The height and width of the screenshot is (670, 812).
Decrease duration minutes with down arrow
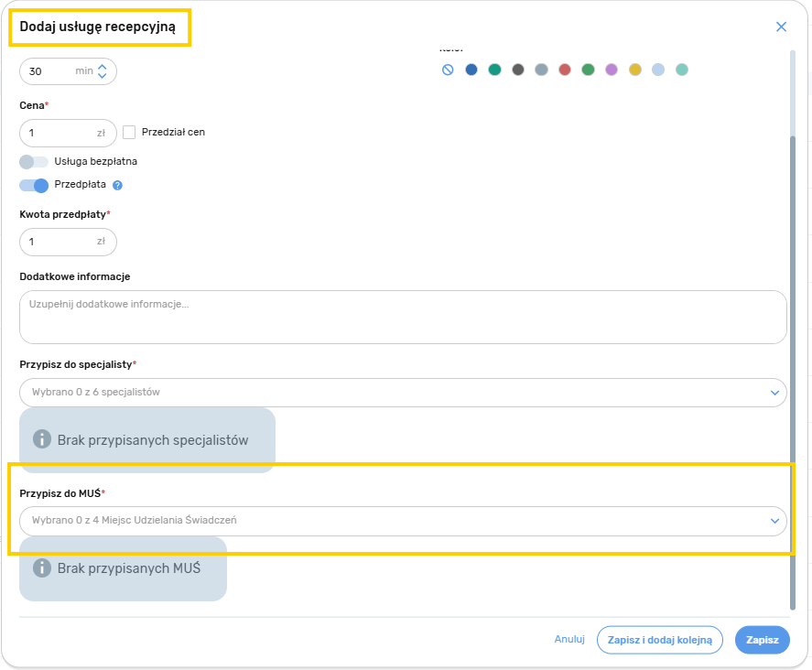pyautogui.click(x=102, y=76)
